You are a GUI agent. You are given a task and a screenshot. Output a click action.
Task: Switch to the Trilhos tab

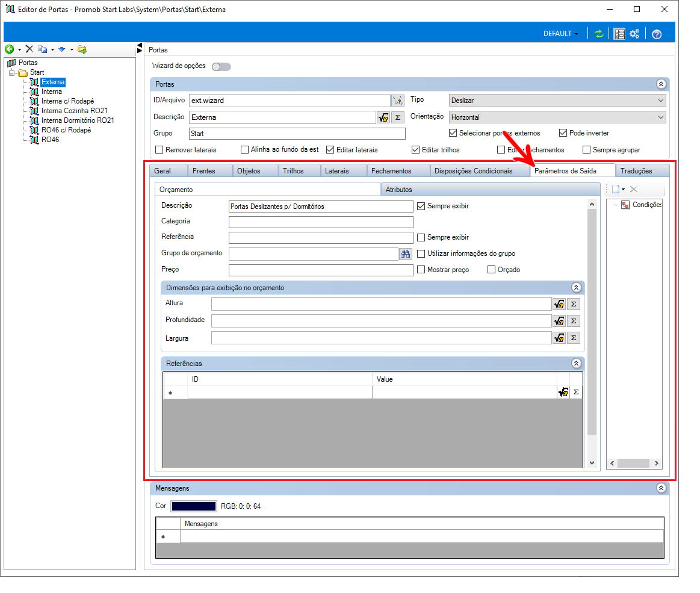point(293,171)
